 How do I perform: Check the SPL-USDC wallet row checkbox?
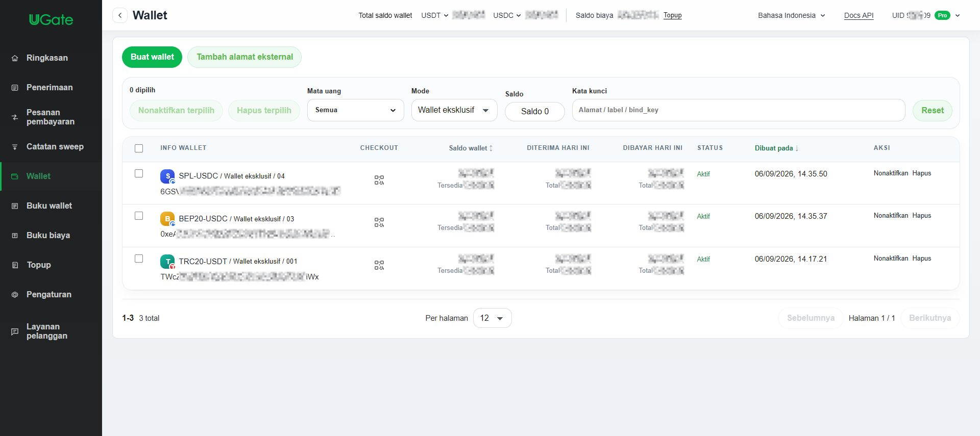(139, 173)
